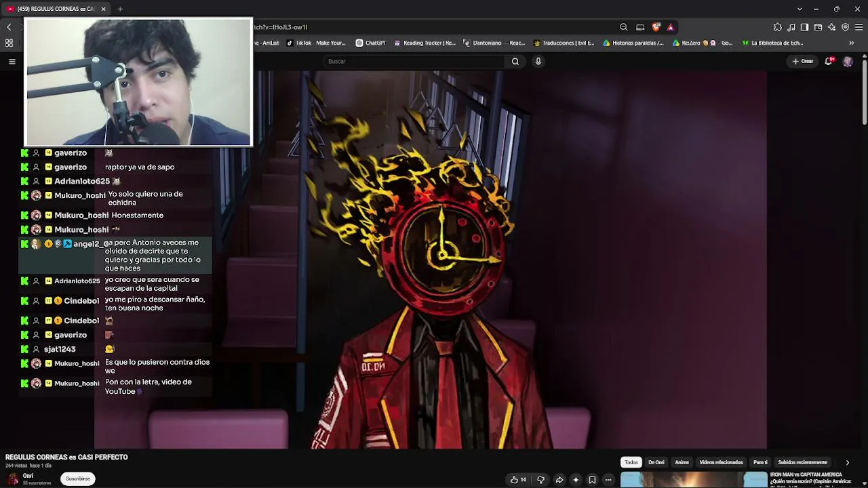
Task: Select the Subidos recientemente filter chip
Action: coord(803,462)
